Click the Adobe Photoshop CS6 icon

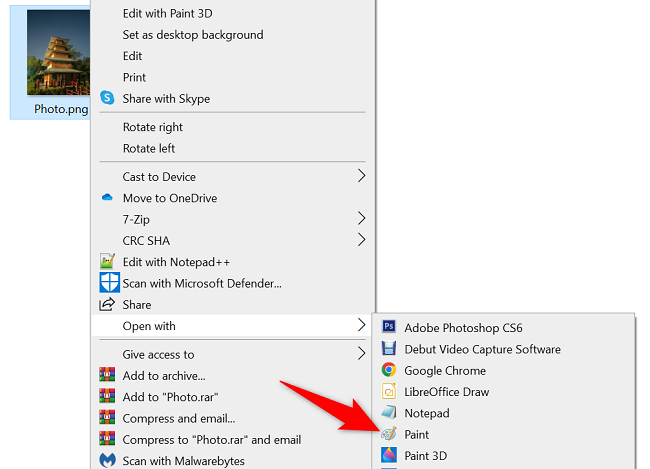pyautogui.click(x=388, y=328)
